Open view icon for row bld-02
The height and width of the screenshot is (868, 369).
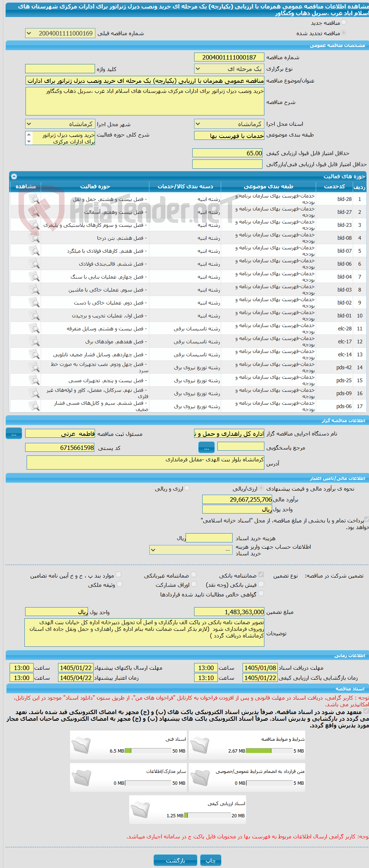(x=34, y=303)
